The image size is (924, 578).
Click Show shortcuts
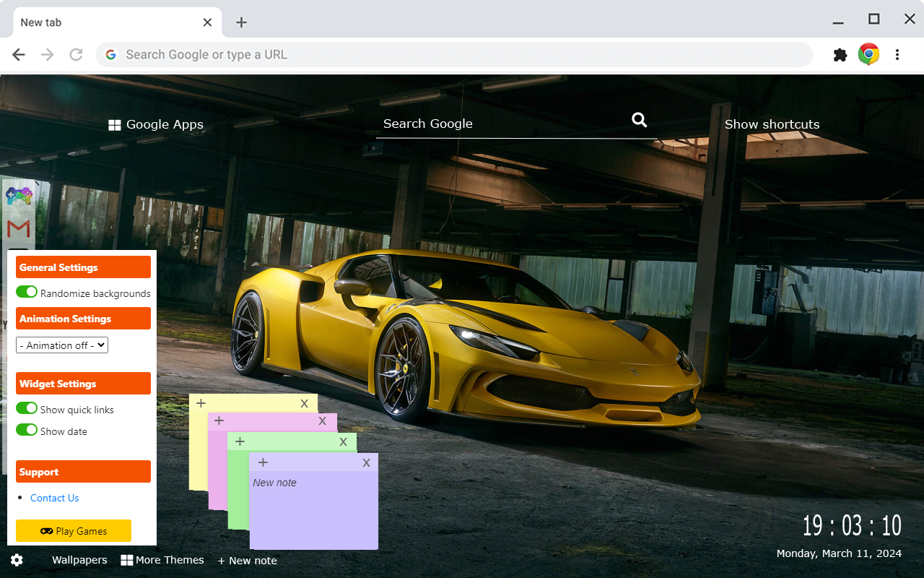tap(772, 124)
